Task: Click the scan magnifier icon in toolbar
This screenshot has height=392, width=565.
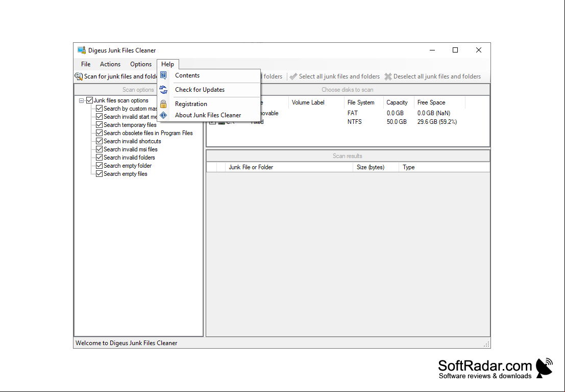Action: (x=79, y=76)
